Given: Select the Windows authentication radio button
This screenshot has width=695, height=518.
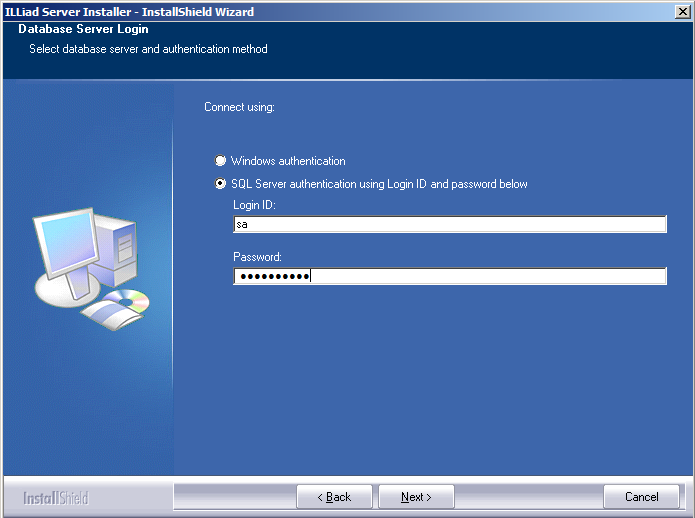Looking at the screenshot, I should (x=220, y=161).
